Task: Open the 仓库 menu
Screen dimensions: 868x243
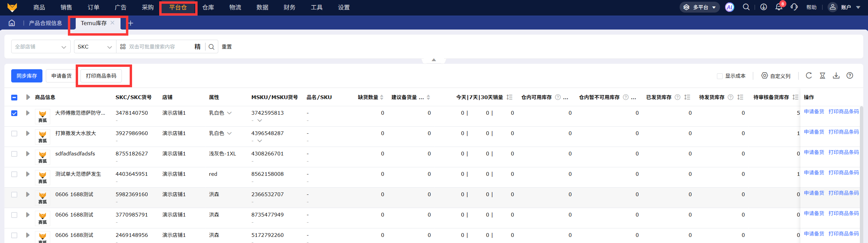Action: 208,7
